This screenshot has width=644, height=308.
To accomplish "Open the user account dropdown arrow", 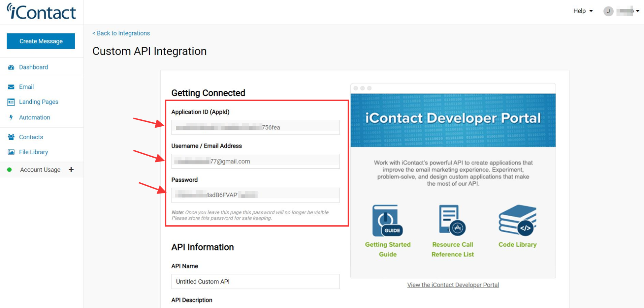I will point(638,11).
